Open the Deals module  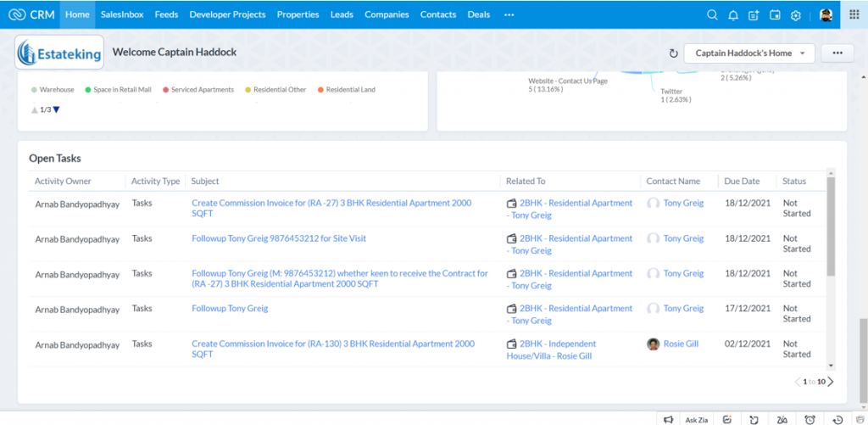tap(479, 14)
